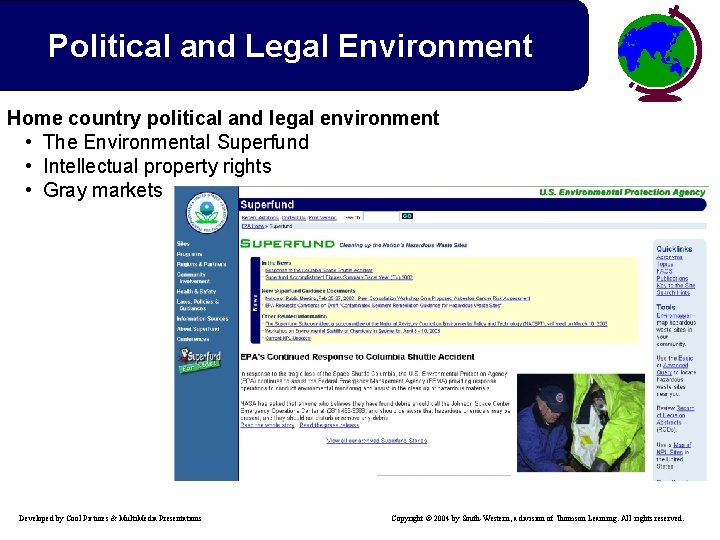Click the FAQS quicklink
Image resolution: width=720 pixels, height=540 pixels.
(664, 271)
